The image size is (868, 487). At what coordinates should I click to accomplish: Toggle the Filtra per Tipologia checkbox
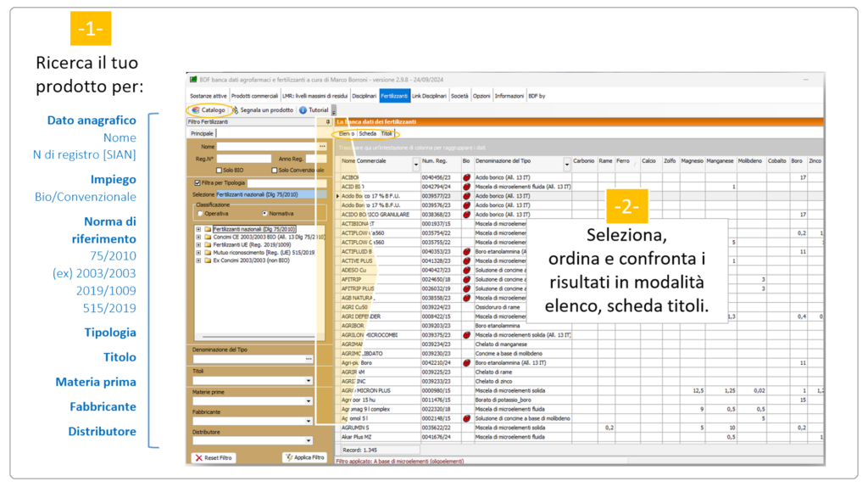coord(198,182)
